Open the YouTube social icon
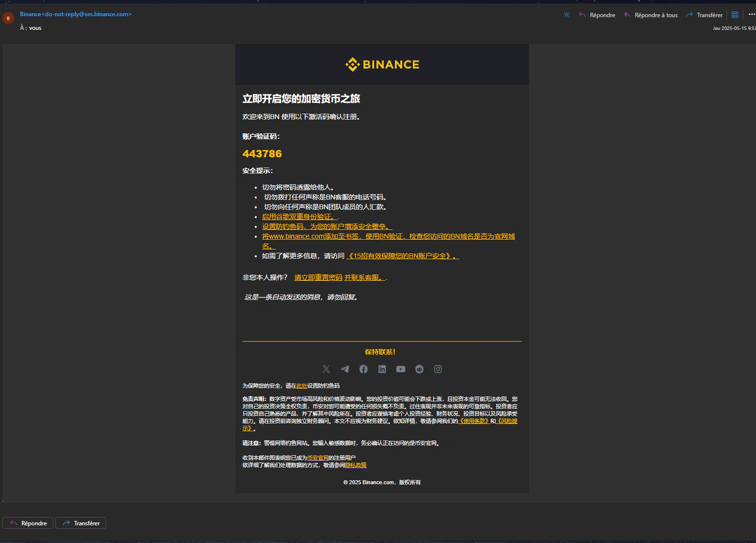 401,369
